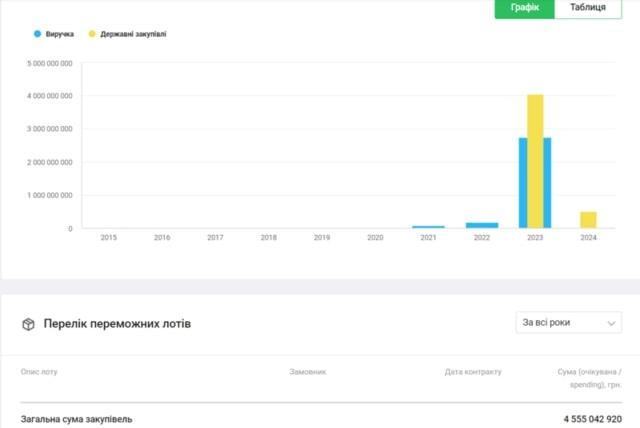Image resolution: width=640 pixels, height=428 pixels.
Task: Click the Загальна сума закупівель row
Action: click(77, 419)
